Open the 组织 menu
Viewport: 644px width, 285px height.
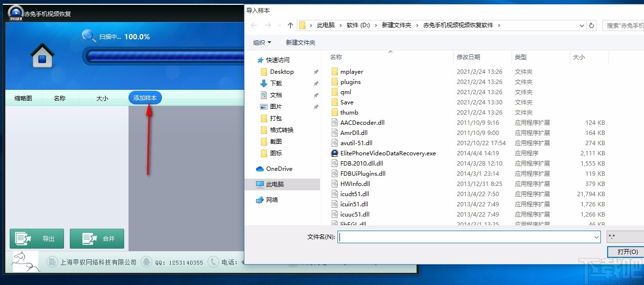262,42
